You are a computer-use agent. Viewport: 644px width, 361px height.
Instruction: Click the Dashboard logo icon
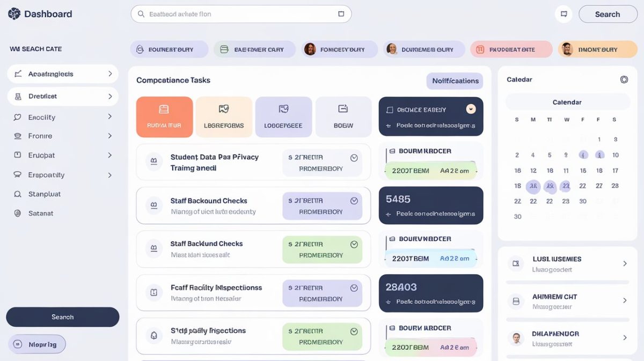(13, 13)
